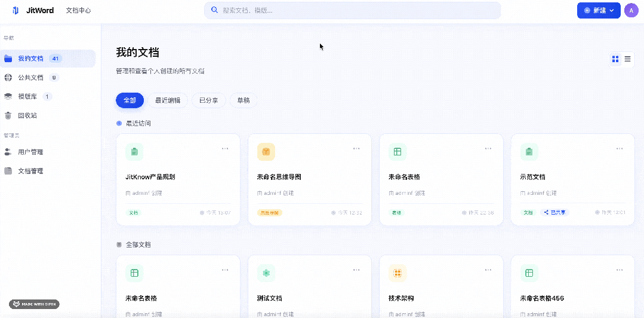The width and height of the screenshot is (644, 318).
Task: Select the 草稿 filter tab
Action: point(243,100)
